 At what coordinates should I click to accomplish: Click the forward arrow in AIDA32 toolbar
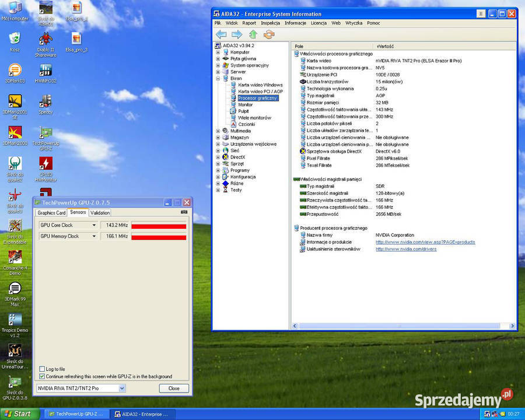[237, 34]
